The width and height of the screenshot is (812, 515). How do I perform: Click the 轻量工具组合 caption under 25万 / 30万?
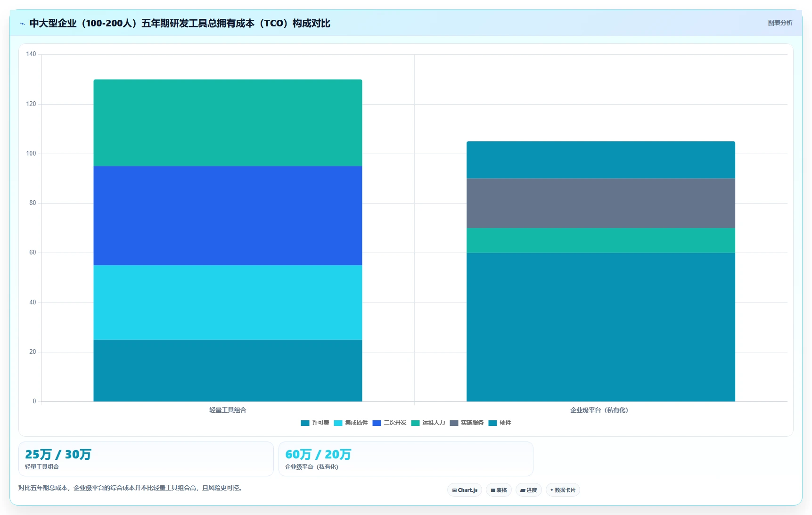(42, 467)
